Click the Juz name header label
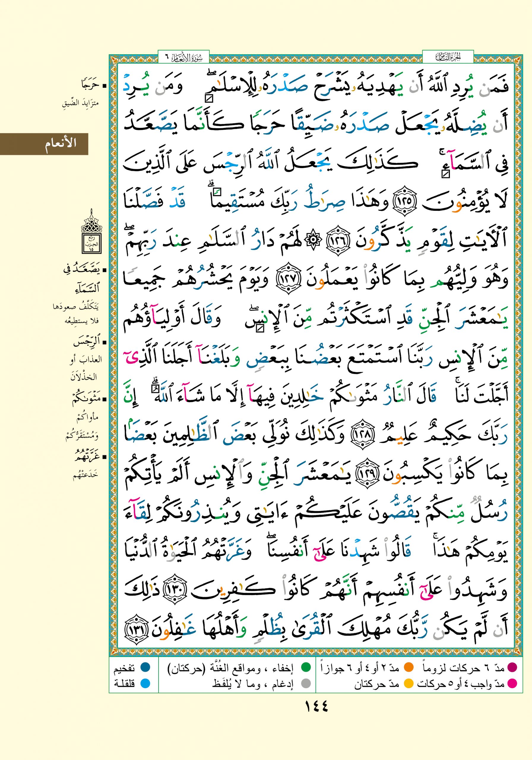532x760 pixels. tap(448, 57)
